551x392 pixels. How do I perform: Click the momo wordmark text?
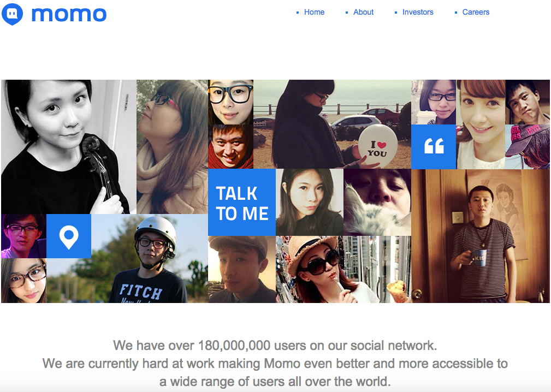(x=69, y=14)
